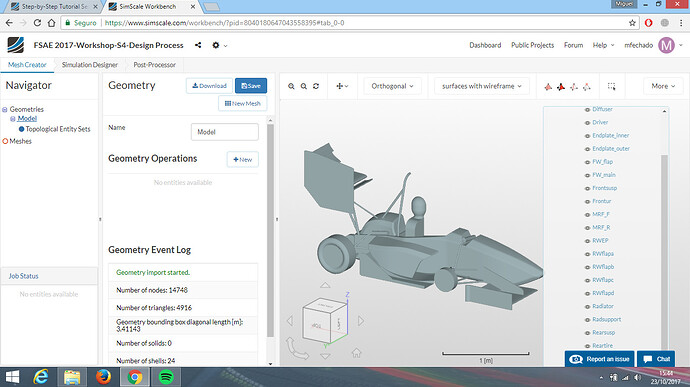This screenshot has width=690, height=387.
Task: Open the Dashboard page
Action: [x=485, y=45]
